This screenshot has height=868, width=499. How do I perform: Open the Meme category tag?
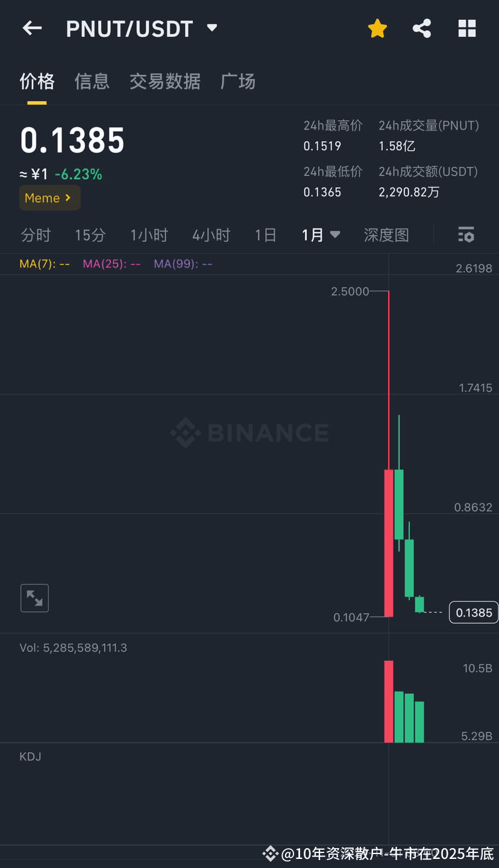point(49,198)
